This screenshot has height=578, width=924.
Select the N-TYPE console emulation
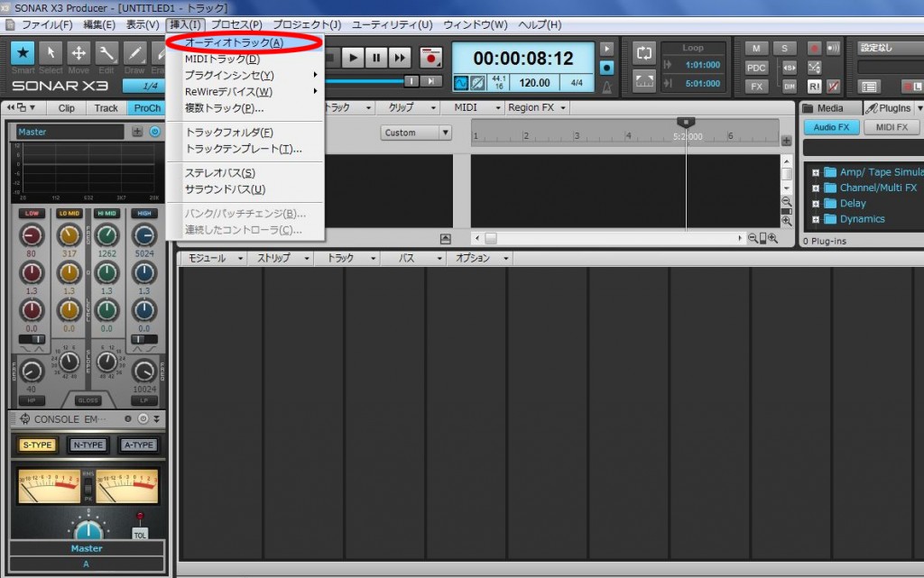tap(88, 445)
